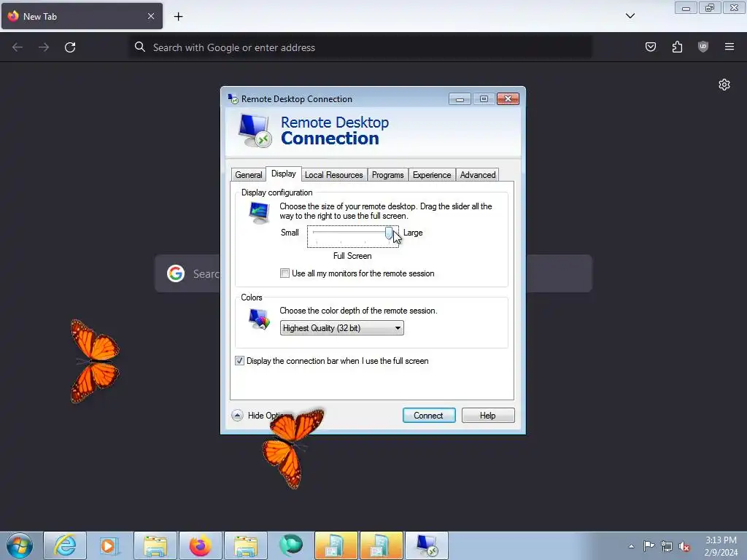
Task: Open the first file explorer taskbar icon
Action: coord(155,545)
